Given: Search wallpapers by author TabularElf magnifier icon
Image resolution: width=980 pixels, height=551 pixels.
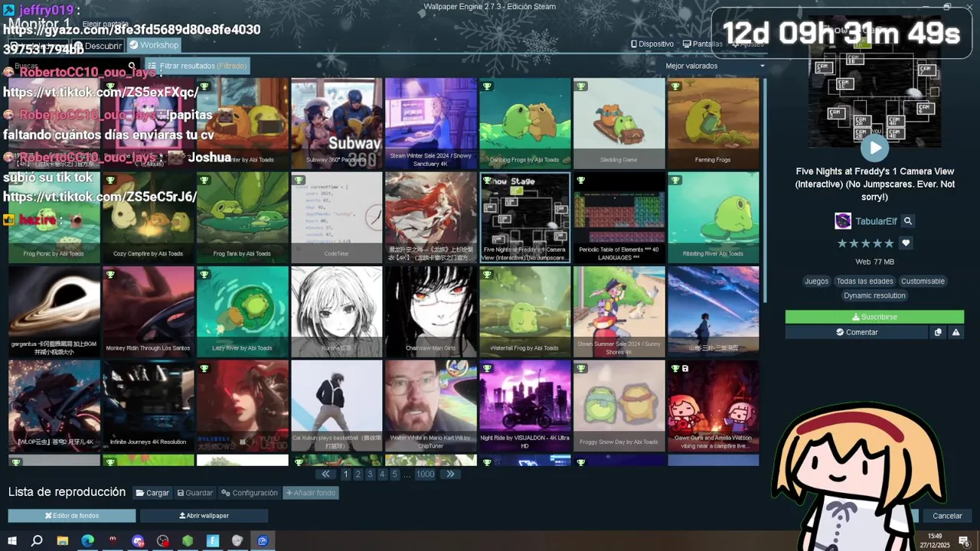Looking at the screenshot, I should [908, 221].
